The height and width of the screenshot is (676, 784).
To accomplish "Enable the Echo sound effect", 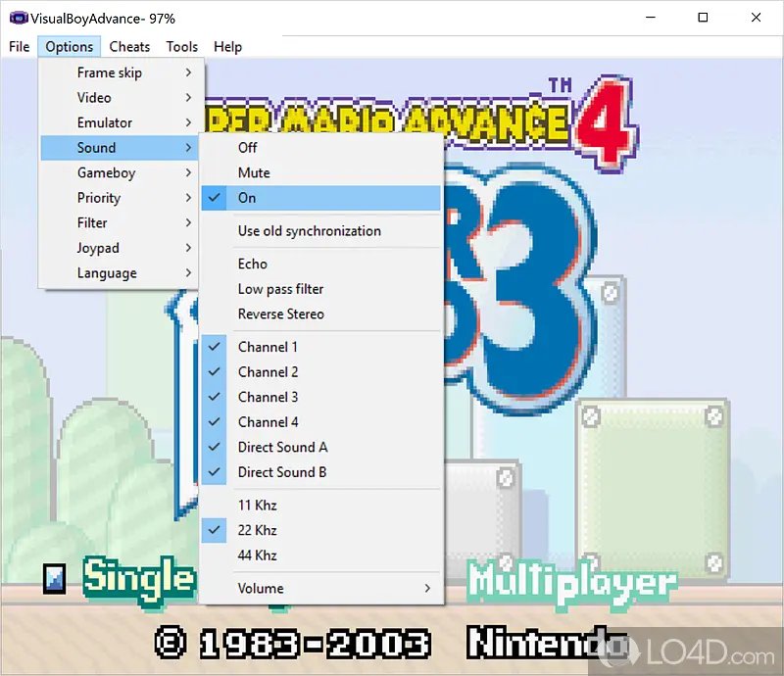I will tap(252, 264).
